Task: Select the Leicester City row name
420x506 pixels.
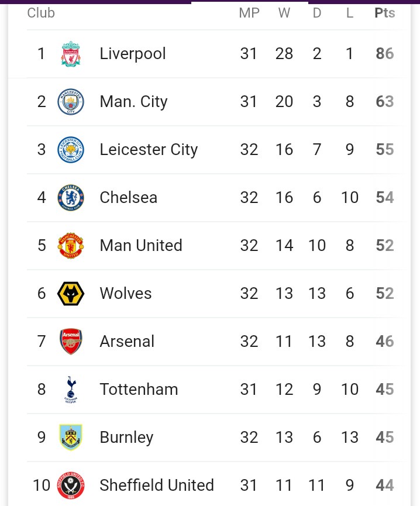Action: tap(149, 150)
